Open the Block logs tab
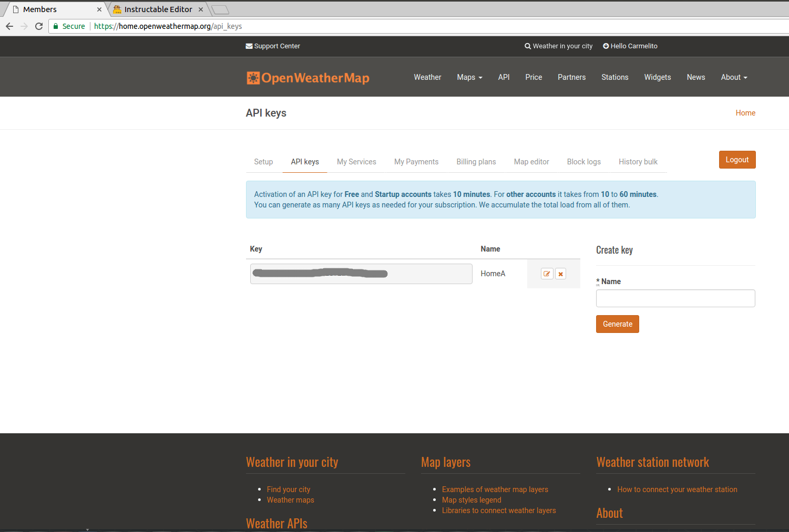This screenshot has width=789, height=532. point(583,162)
